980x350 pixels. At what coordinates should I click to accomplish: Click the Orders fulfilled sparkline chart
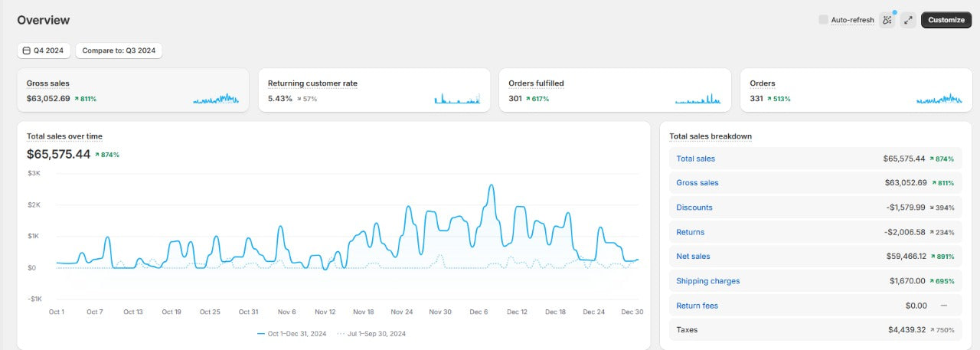(697, 99)
